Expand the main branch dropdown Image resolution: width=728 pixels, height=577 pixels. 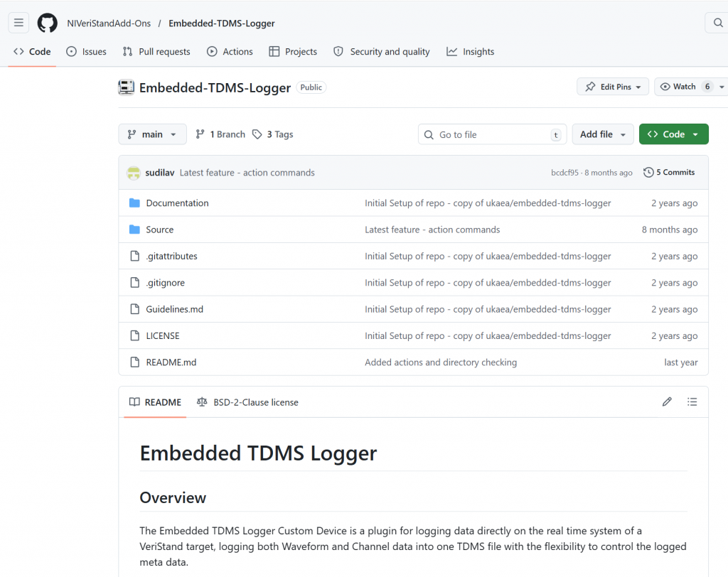coord(152,134)
